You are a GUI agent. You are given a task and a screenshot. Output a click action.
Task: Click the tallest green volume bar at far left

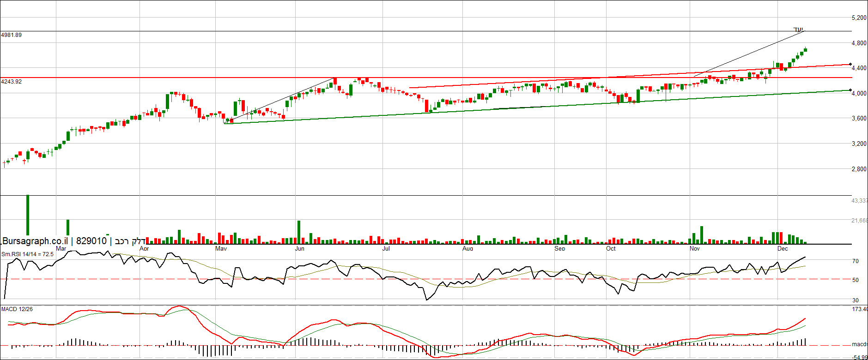click(28, 215)
